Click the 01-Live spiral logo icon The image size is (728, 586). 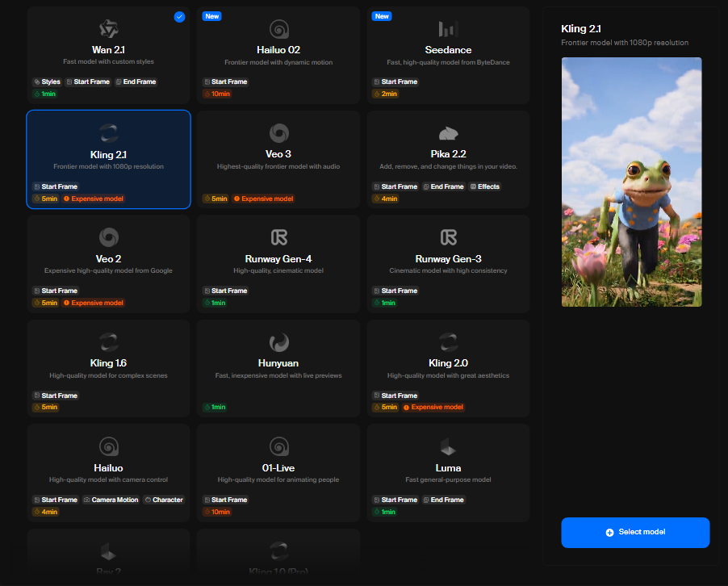pos(279,446)
